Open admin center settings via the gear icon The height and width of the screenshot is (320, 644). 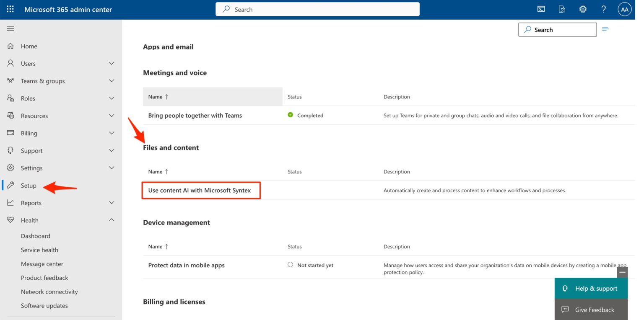[x=583, y=9]
